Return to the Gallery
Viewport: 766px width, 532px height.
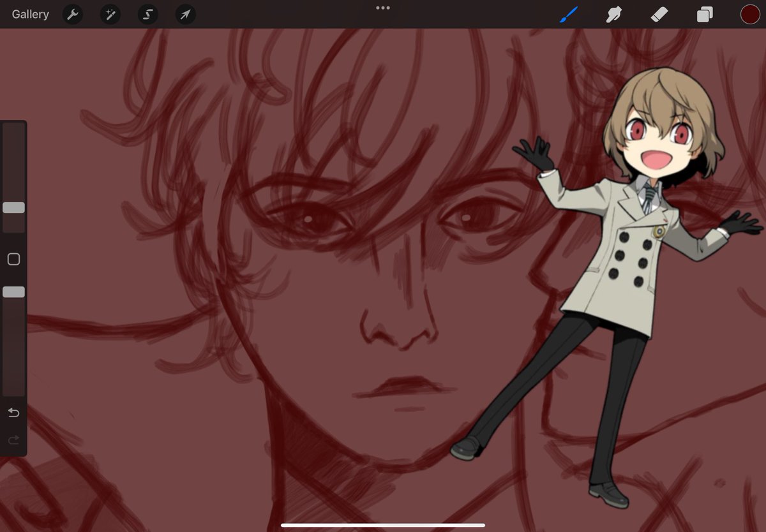pyautogui.click(x=29, y=14)
